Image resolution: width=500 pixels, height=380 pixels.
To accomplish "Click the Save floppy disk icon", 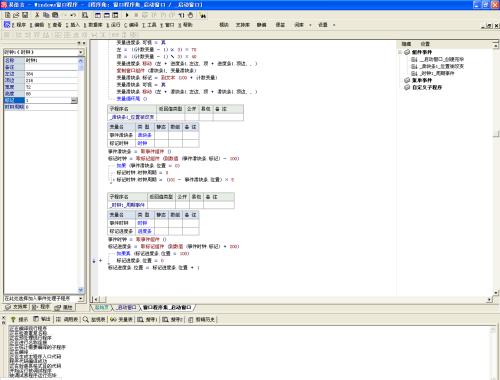I will [x=25, y=15].
